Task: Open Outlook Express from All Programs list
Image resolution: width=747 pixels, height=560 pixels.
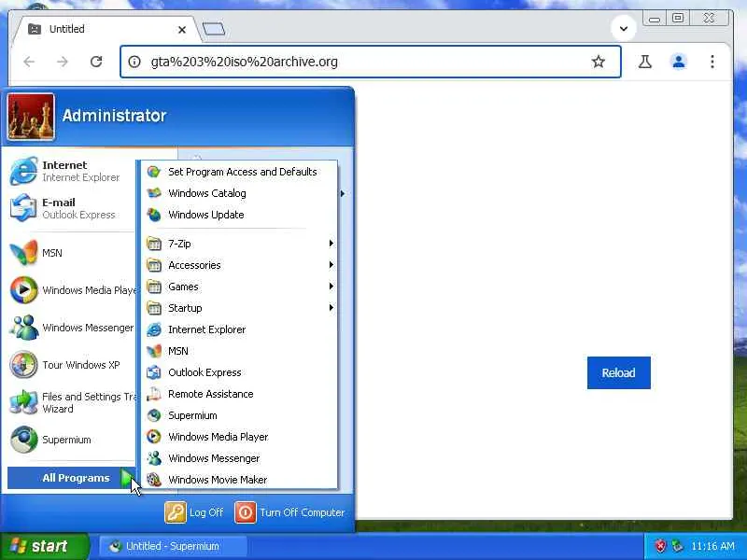Action: [x=240, y=372]
